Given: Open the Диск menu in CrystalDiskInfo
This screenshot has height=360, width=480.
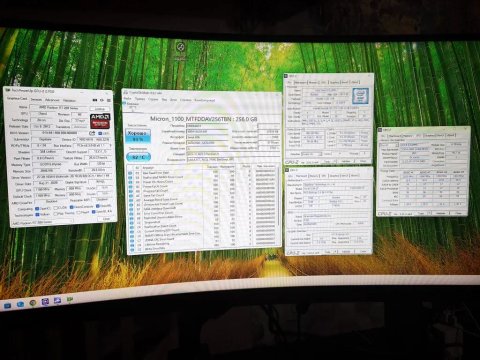Looking at the screenshot, I should click(x=174, y=100).
